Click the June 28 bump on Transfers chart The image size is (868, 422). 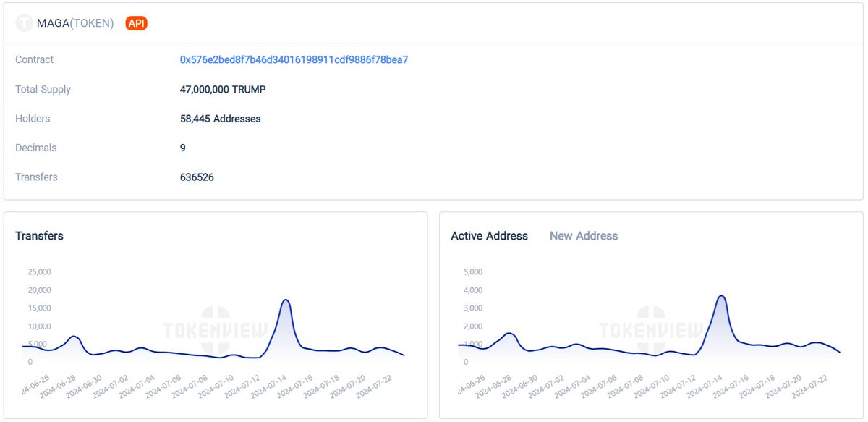(74, 337)
